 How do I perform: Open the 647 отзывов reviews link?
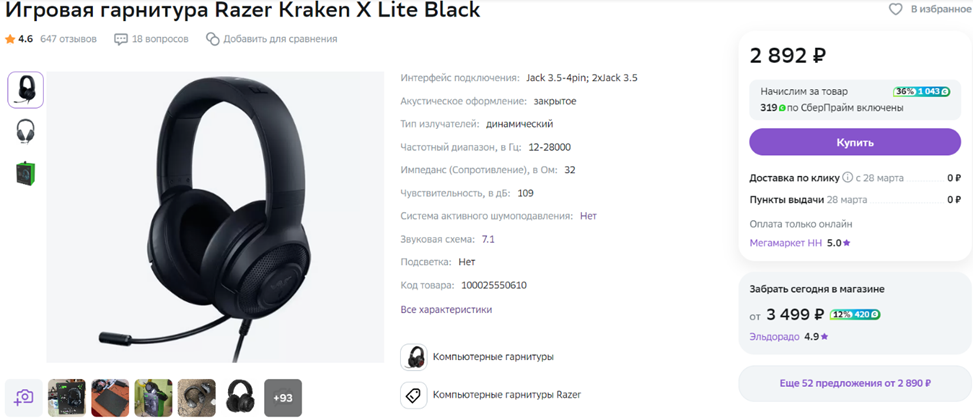(x=68, y=39)
